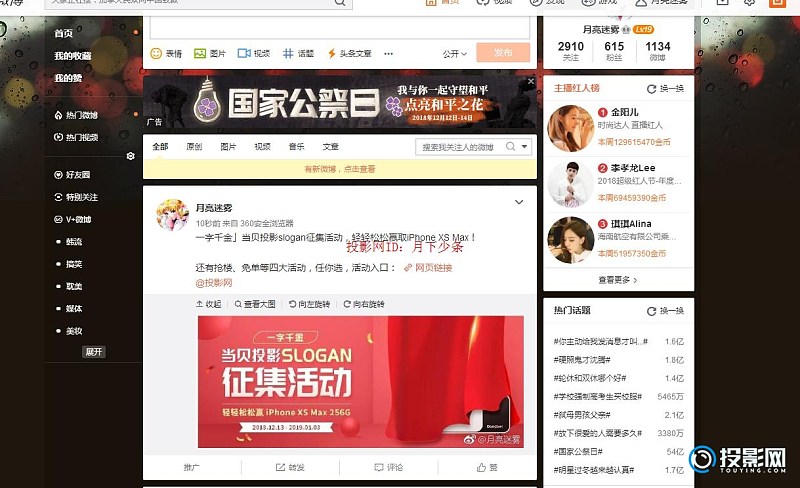
Task: Click the 评论 comment button
Action: click(388, 467)
